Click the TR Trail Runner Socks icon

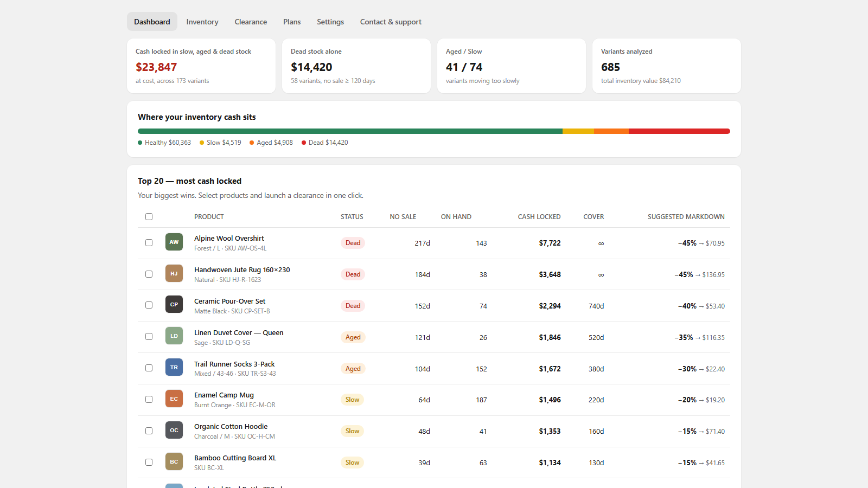tap(174, 368)
